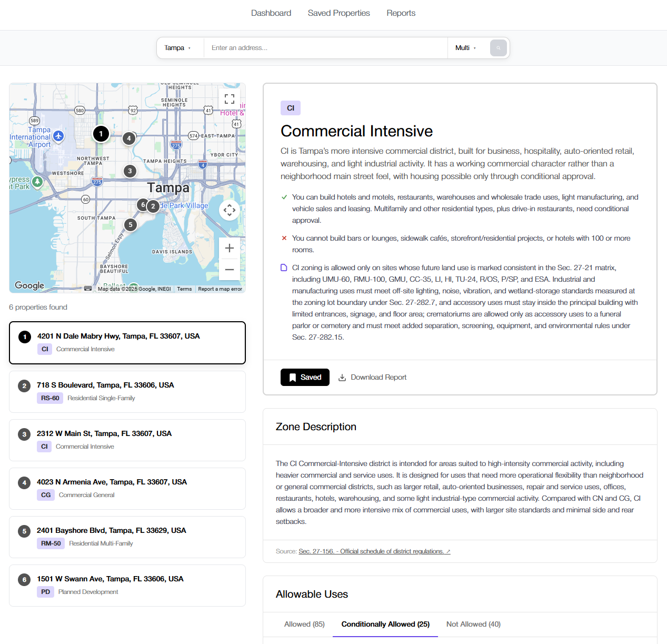
Task: Open map camera controls
Action: (x=230, y=210)
